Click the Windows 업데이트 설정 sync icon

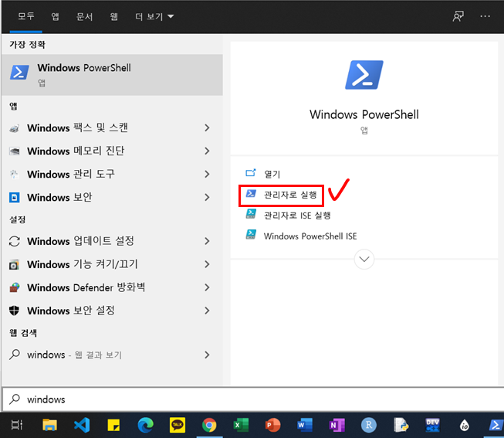14,241
